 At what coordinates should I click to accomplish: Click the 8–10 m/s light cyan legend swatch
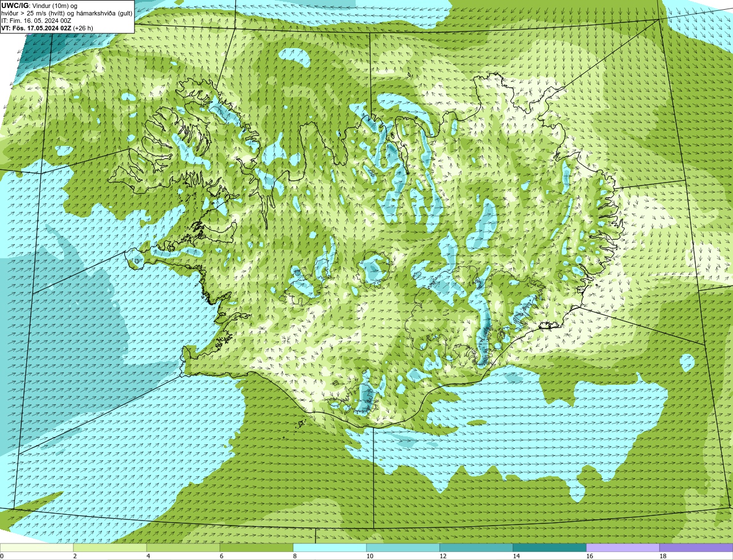click(x=330, y=548)
